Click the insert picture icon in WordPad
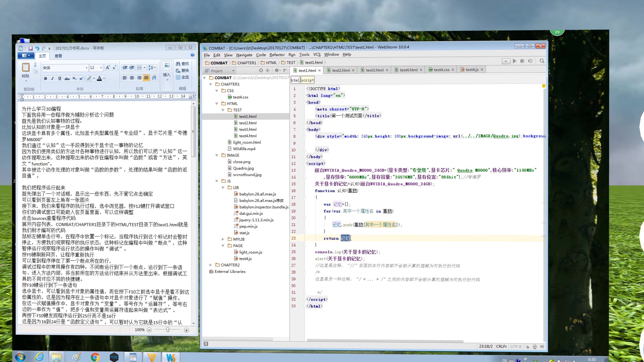This screenshot has width=644, height=362. click(167, 65)
